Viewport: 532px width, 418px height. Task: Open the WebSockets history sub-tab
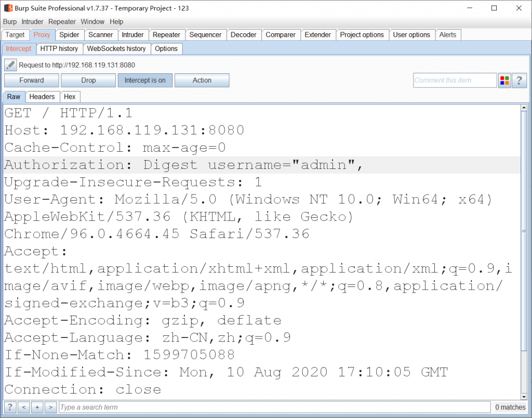(x=116, y=48)
